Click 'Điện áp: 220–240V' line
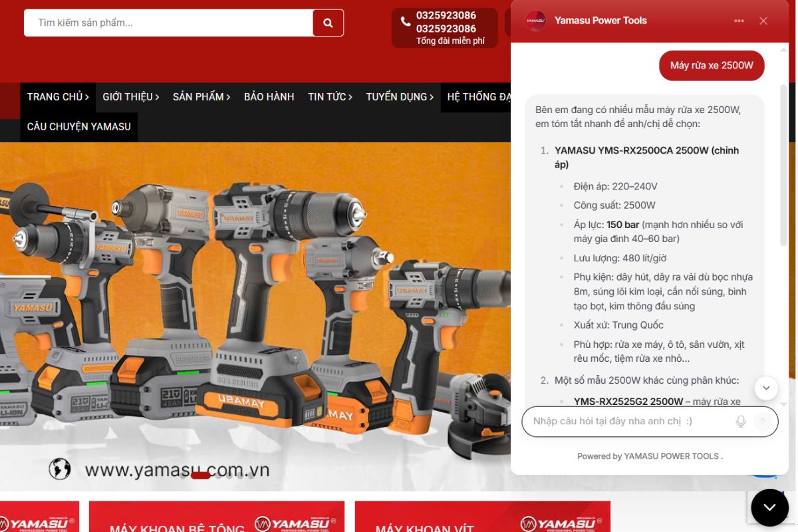Image resolution: width=798 pixels, height=532 pixels. pos(616,186)
